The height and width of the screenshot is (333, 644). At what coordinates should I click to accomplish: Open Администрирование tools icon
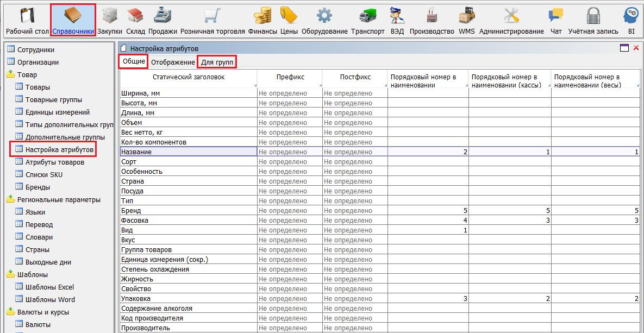click(511, 15)
